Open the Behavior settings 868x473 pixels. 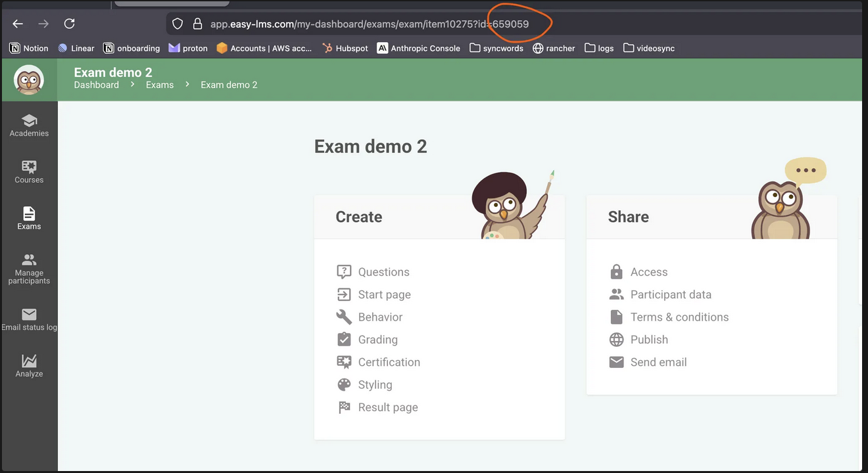[x=380, y=317]
